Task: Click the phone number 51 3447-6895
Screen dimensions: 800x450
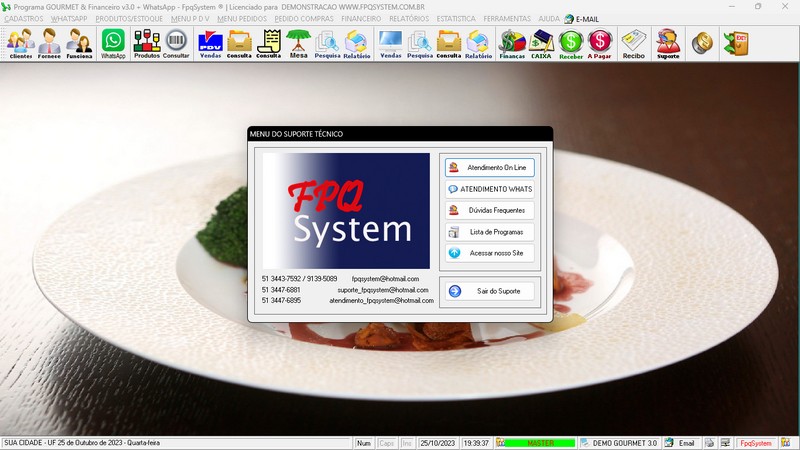Action: (281, 301)
